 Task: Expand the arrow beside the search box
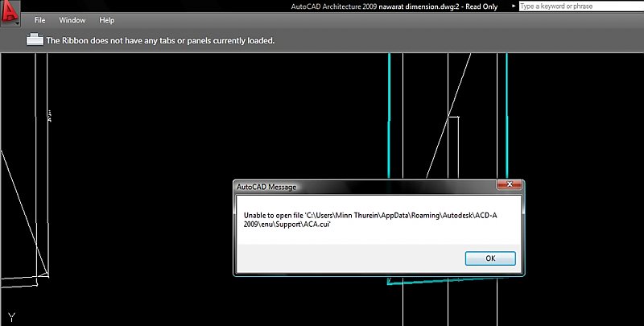pos(514,6)
